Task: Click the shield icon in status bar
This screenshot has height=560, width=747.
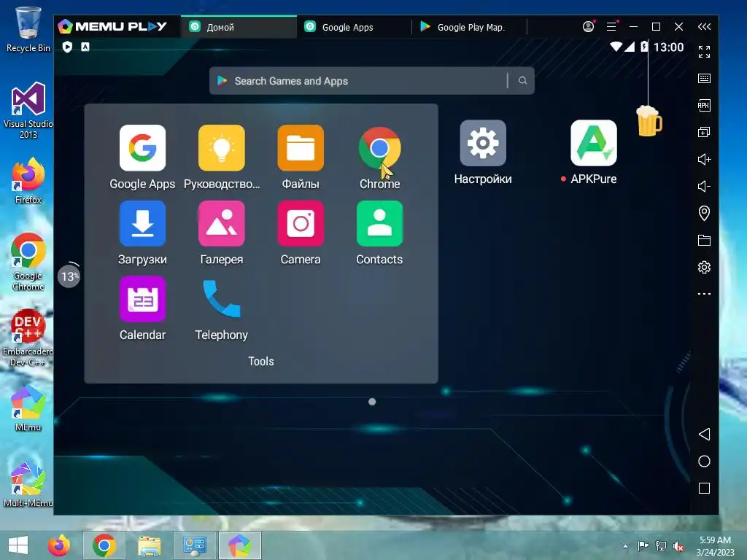Action: (x=67, y=47)
